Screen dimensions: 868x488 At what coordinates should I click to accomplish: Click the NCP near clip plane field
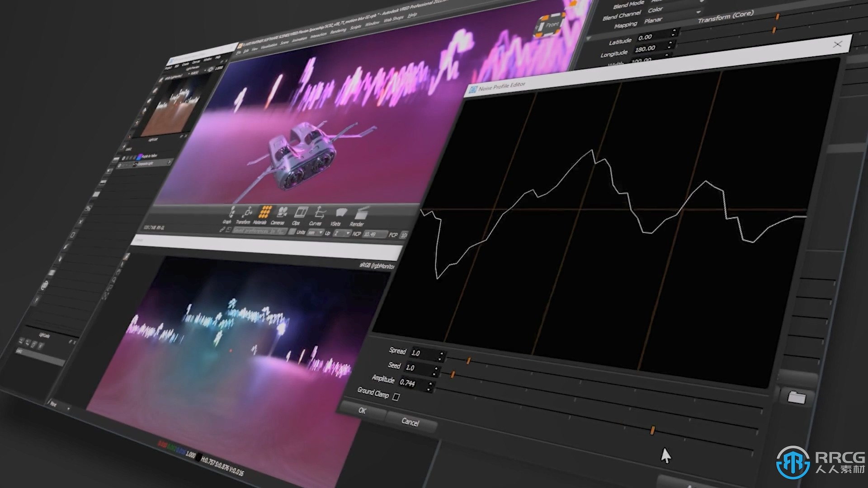(374, 234)
